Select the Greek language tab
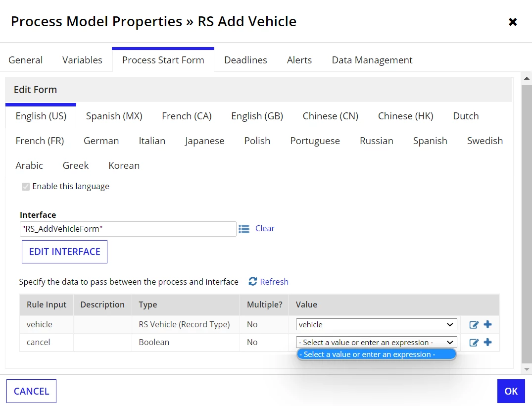The image size is (532, 406). [x=76, y=166]
